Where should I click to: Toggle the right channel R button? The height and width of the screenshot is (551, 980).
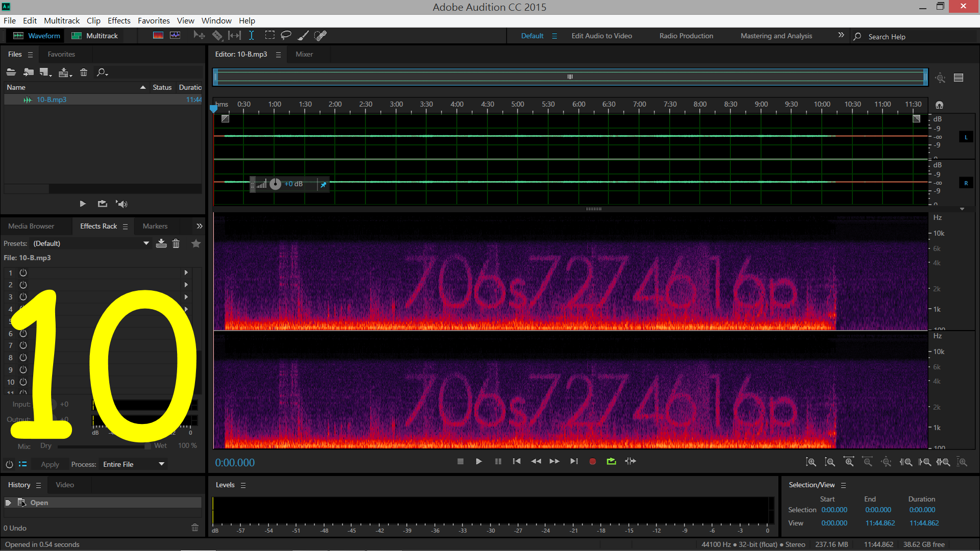[966, 183]
